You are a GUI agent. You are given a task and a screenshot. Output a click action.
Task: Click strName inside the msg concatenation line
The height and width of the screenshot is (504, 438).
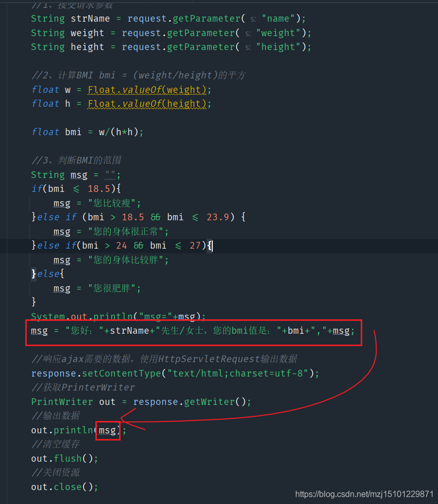[129, 331]
